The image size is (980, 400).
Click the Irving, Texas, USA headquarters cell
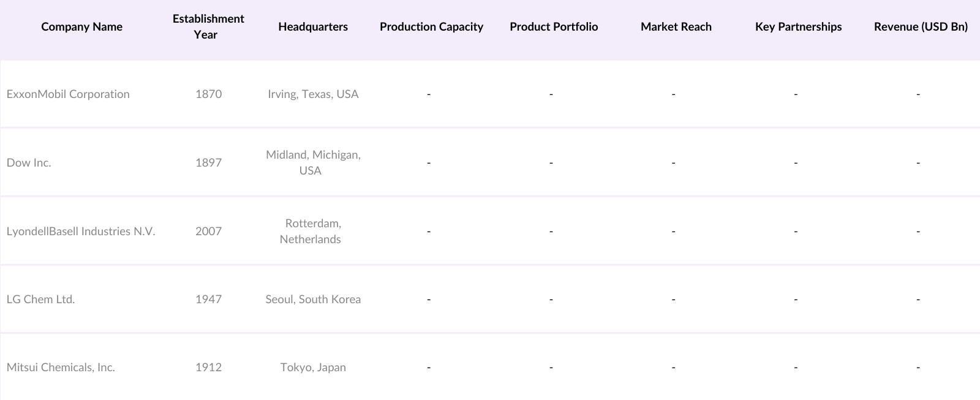click(x=313, y=94)
